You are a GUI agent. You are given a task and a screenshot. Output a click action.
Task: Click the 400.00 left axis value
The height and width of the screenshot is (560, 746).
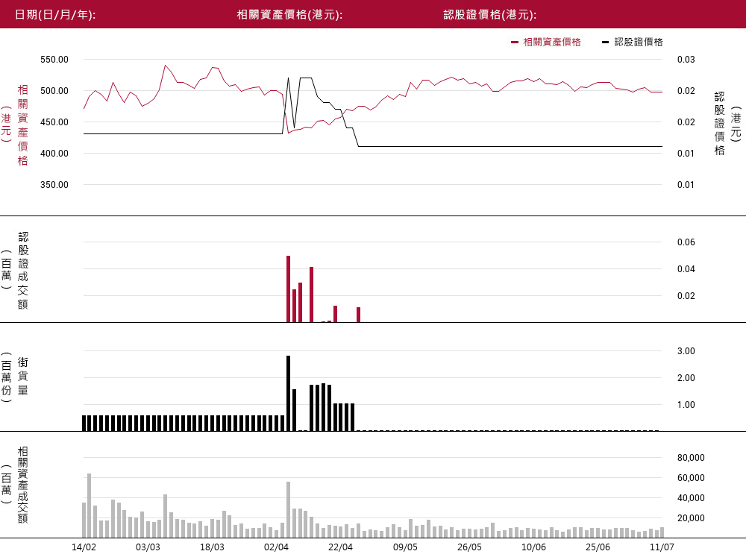point(54,154)
